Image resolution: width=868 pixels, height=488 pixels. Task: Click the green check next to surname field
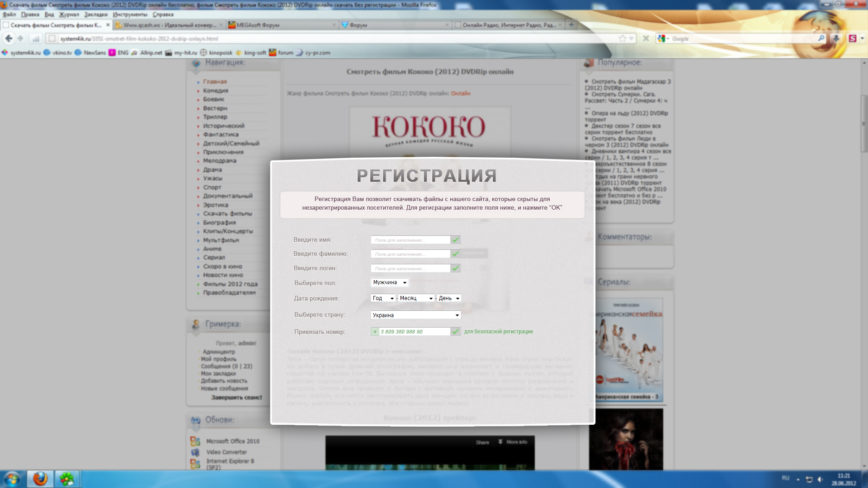(456, 254)
